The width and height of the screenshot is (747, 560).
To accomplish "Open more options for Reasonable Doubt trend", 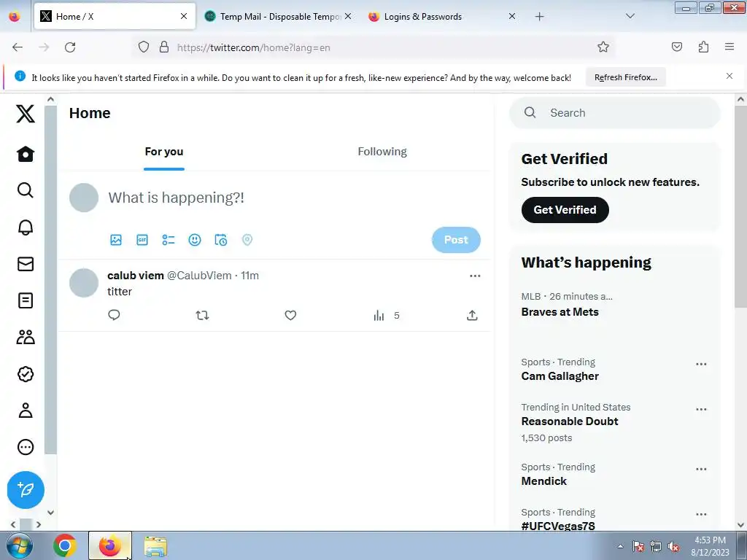I will point(701,410).
